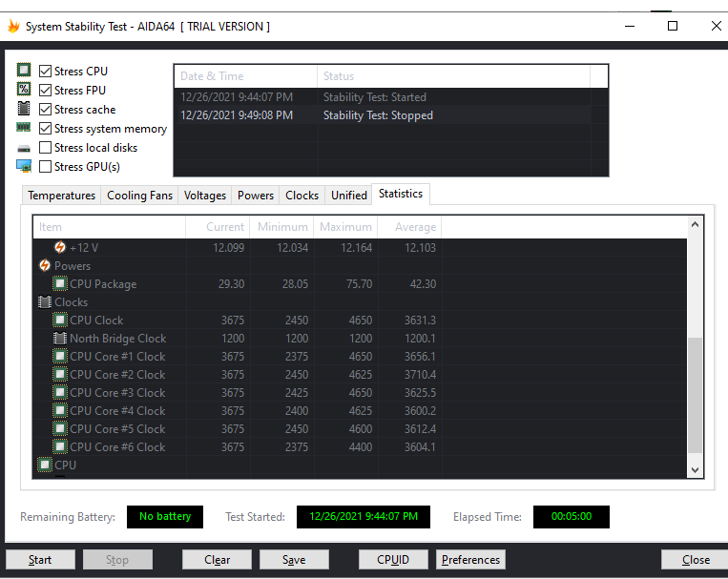Screen dimensions: 728x579
Task: Click the Item column header
Action: click(110, 227)
